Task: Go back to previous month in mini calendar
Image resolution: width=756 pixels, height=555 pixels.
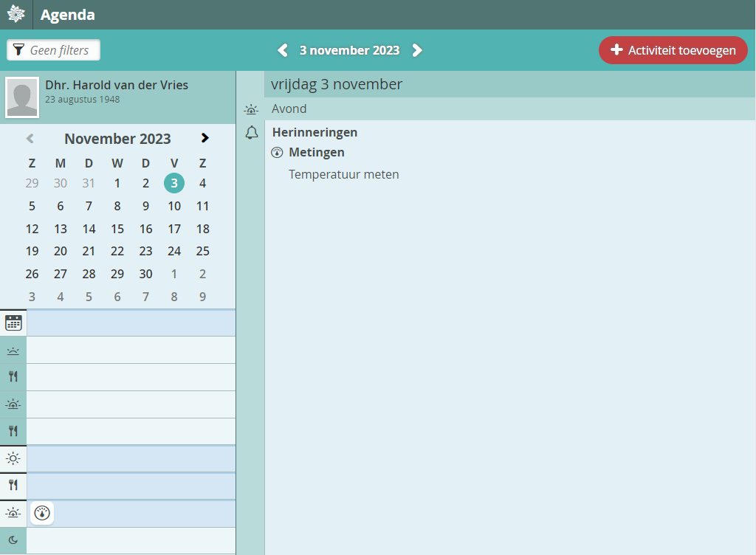Action: coord(30,138)
